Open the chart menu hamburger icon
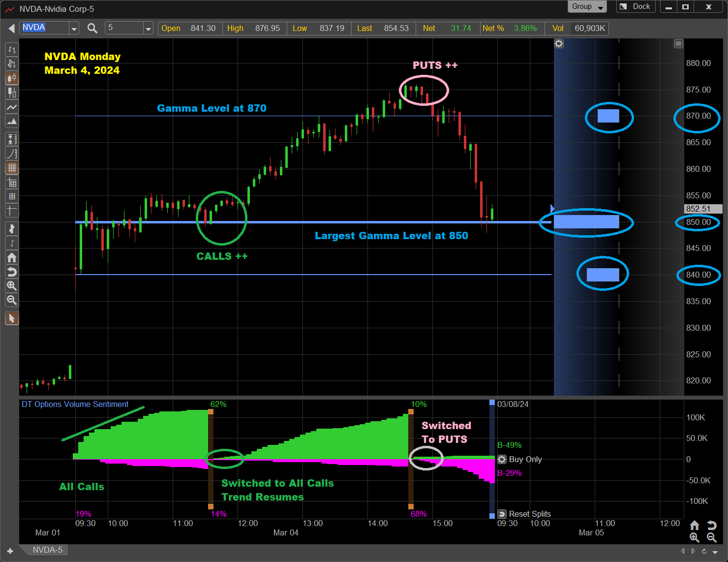The height and width of the screenshot is (562, 728). (x=678, y=44)
